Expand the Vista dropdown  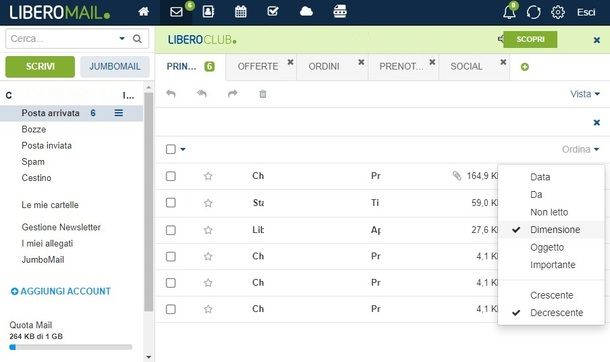pos(585,94)
